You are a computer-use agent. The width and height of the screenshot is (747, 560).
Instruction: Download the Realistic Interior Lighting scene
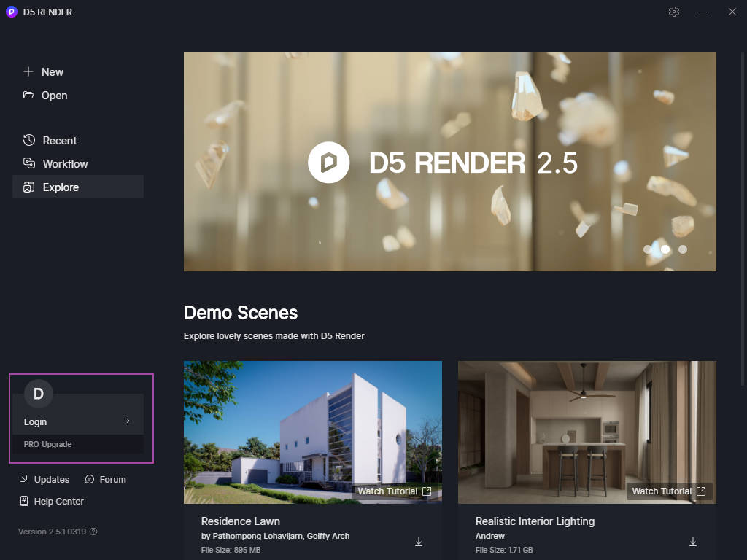(693, 541)
